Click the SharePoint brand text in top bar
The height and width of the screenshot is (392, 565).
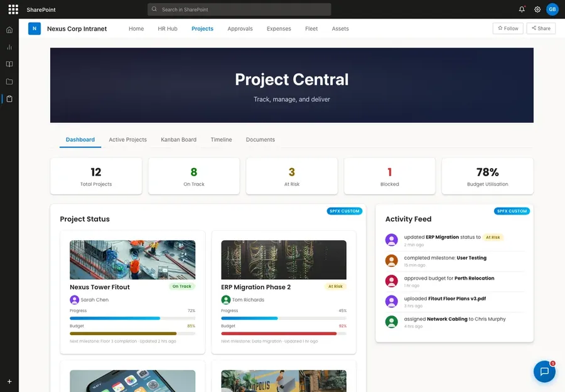pos(41,9)
